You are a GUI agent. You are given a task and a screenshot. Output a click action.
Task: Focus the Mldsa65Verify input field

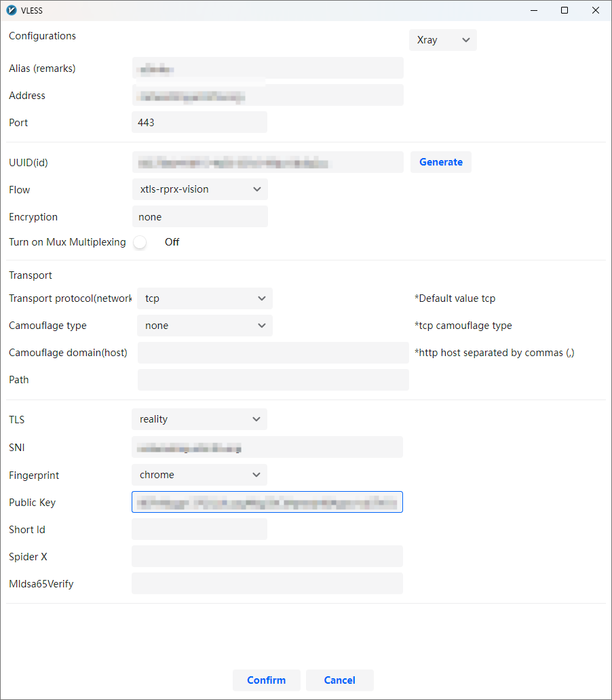(267, 584)
